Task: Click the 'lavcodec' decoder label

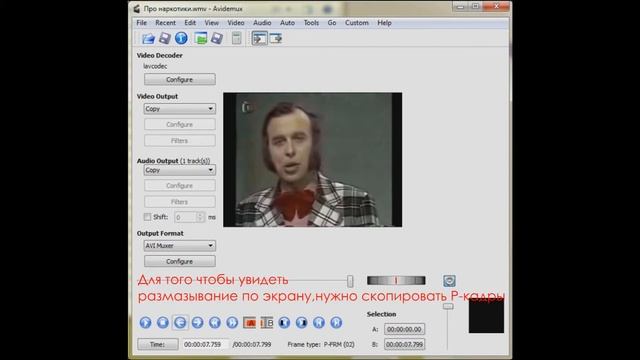Action: (155, 66)
